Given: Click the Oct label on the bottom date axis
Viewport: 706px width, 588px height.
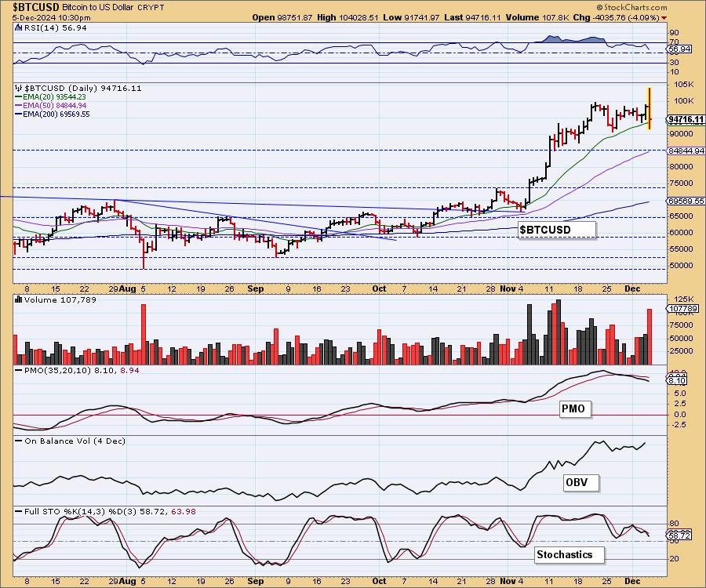Looking at the screenshot, I should tap(380, 581).
